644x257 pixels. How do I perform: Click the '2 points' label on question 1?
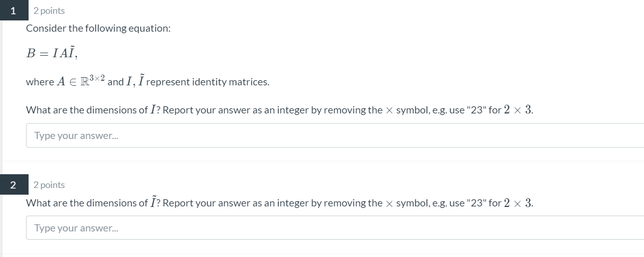click(x=49, y=11)
